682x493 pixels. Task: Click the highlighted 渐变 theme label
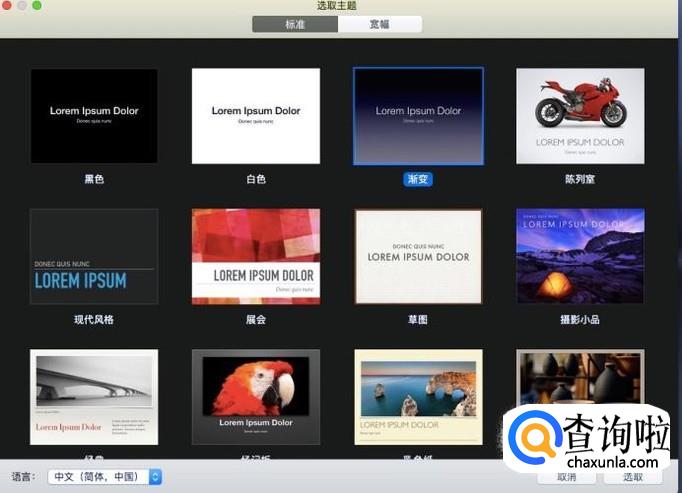pyautogui.click(x=418, y=179)
